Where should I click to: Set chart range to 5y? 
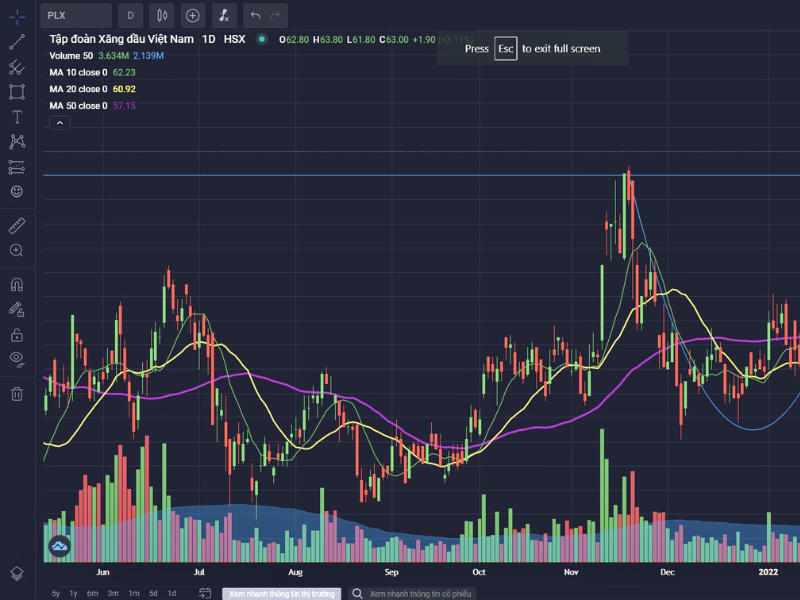[56, 593]
